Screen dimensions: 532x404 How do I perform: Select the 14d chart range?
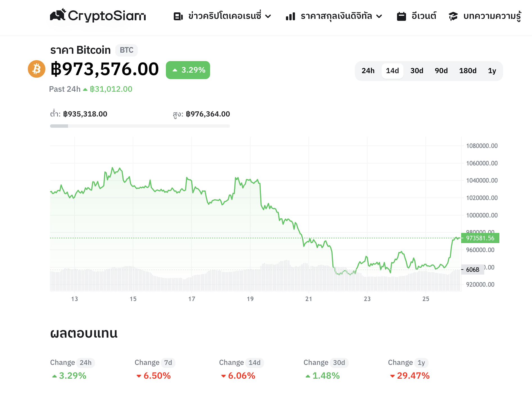tap(392, 71)
